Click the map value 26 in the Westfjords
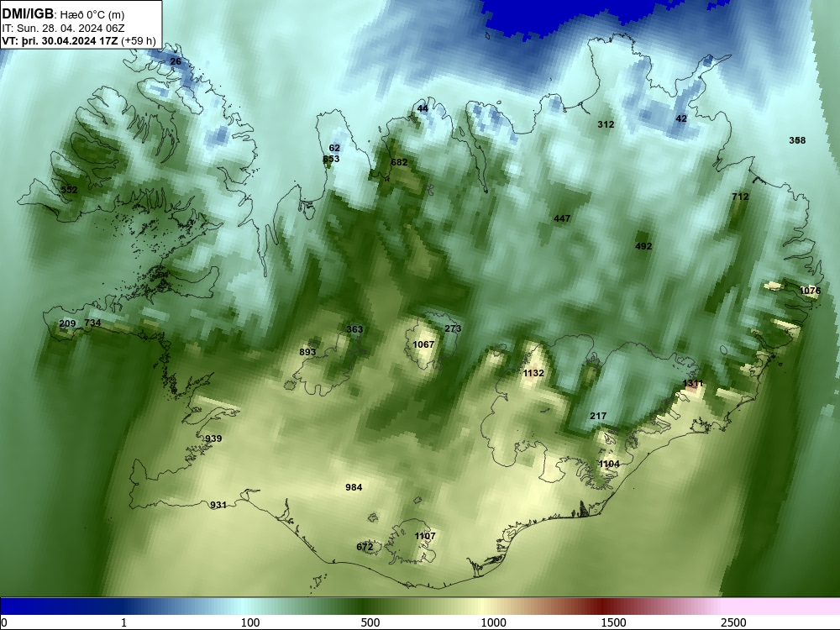Image resolution: width=840 pixels, height=630 pixels. pyautogui.click(x=176, y=61)
